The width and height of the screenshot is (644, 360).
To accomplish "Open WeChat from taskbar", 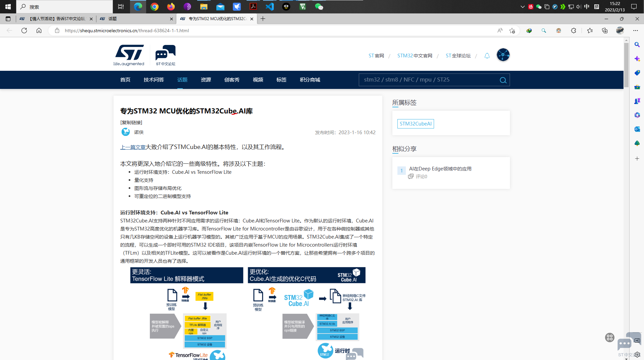I will 319,7.
